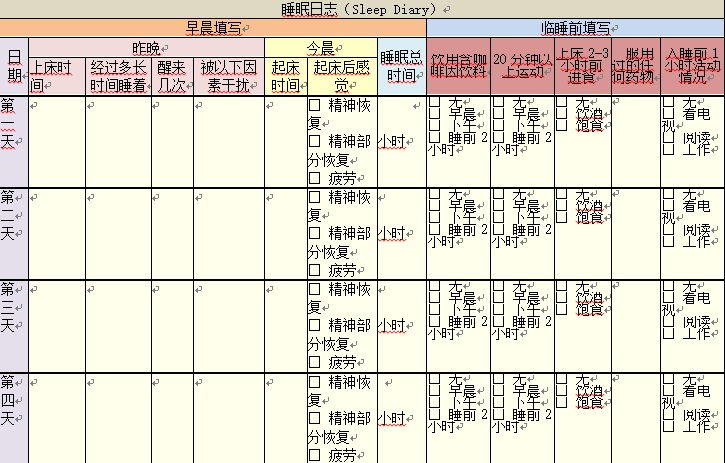The image size is (725, 463).
Task: Check 精神部分恢复 box for 第三天
Action: click(314, 325)
